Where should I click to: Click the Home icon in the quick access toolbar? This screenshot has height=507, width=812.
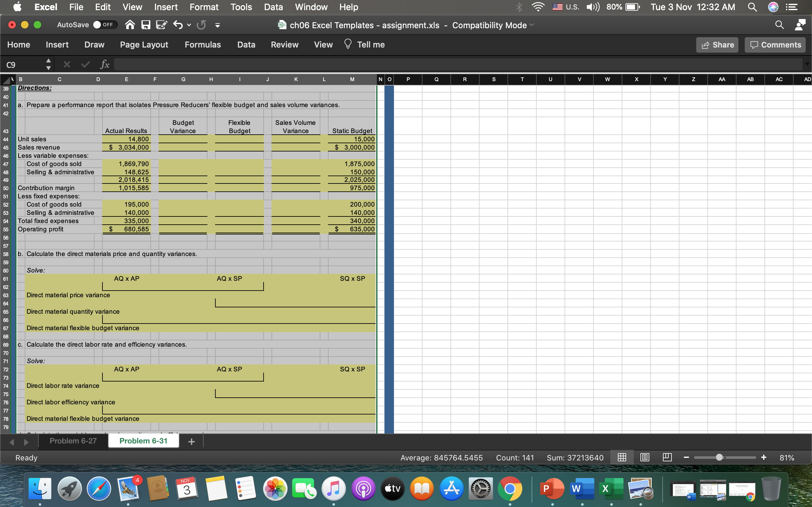[x=130, y=24]
